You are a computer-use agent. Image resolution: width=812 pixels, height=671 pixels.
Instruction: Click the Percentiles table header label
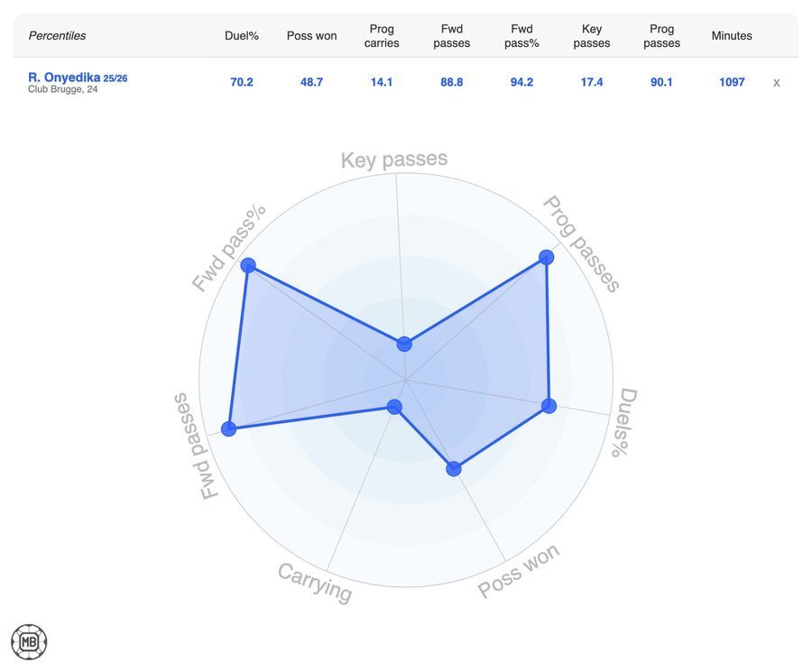57,36
